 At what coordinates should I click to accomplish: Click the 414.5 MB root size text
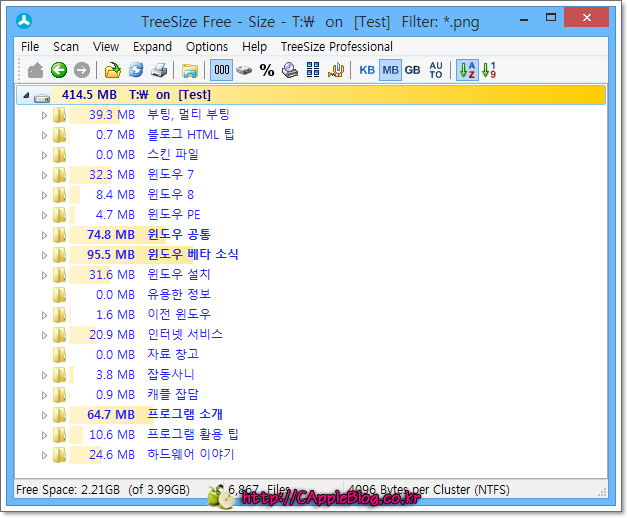89,95
